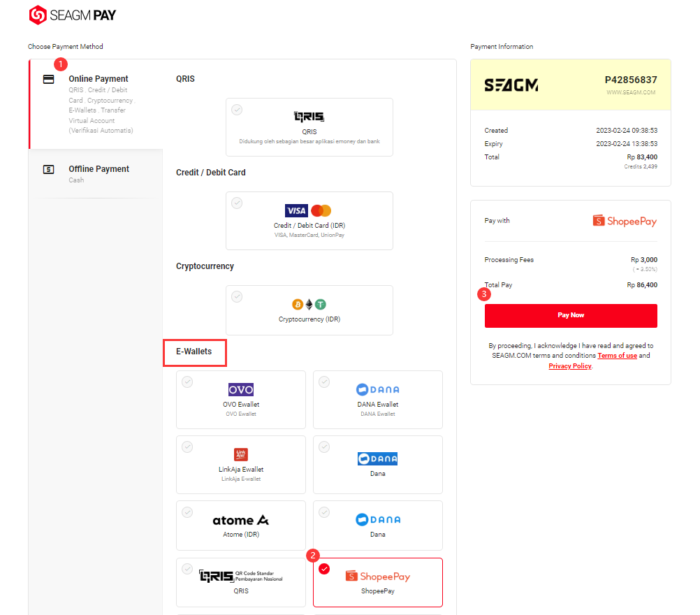700x615 pixels.
Task: Switch to the Offline Payment tab
Action: tap(96, 174)
